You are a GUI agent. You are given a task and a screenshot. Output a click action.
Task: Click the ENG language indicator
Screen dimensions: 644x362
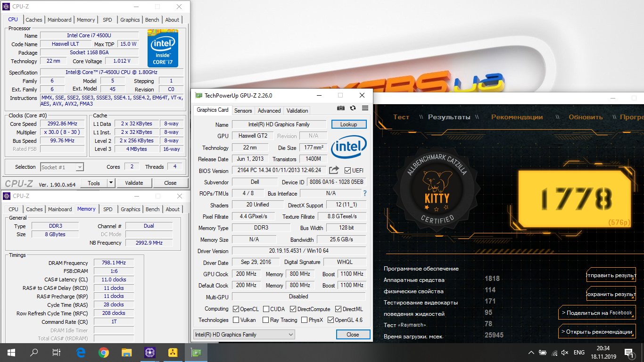pyautogui.click(x=579, y=353)
